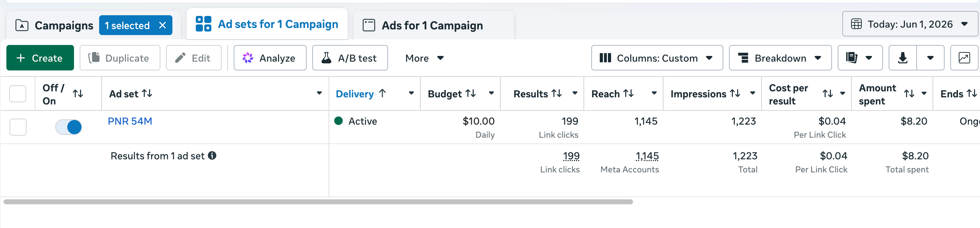Toggle the PNR 54M ad set off
Image resolution: width=980 pixels, height=228 pixels.
click(68, 127)
